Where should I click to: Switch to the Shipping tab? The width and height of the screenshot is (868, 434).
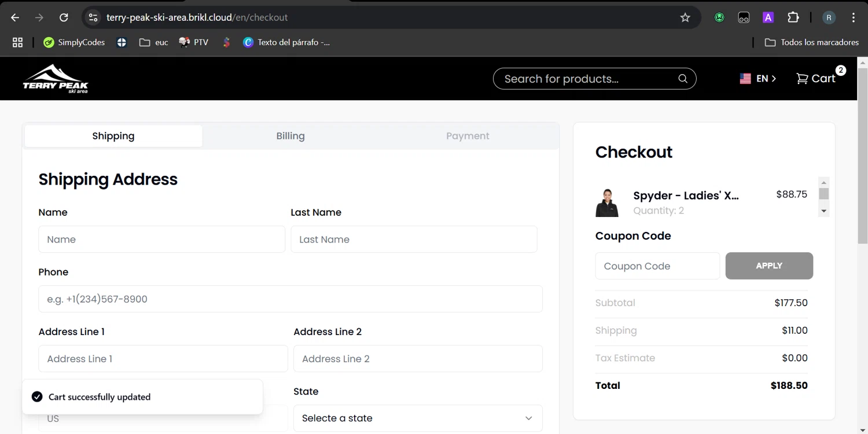[x=113, y=136]
